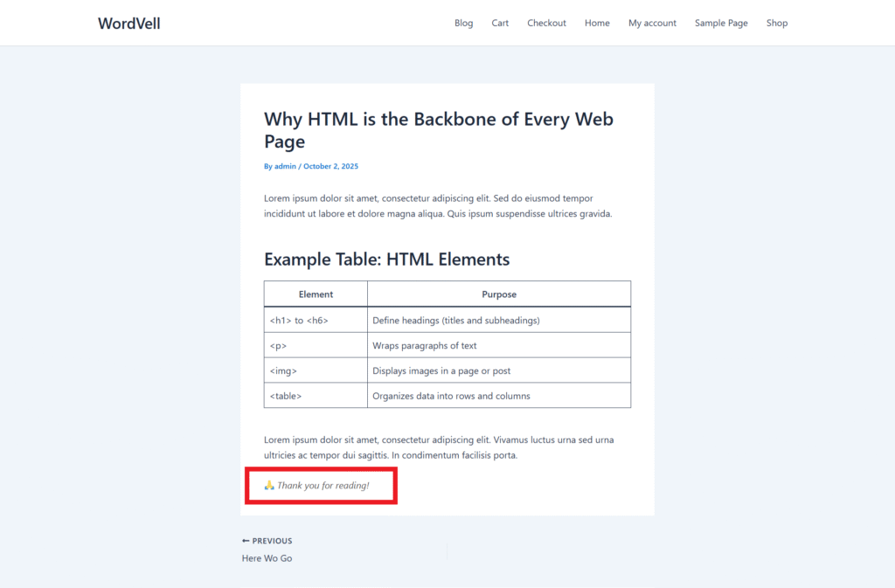Click the <h1> to <h6> table cell
The height and width of the screenshot is (588, 895).
(x=299, y=321)
